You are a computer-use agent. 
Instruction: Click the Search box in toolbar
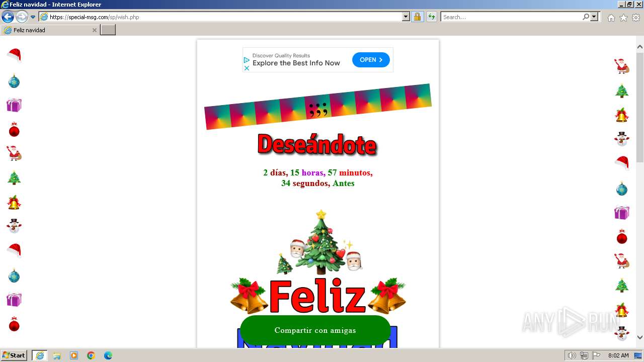point(511,17)
